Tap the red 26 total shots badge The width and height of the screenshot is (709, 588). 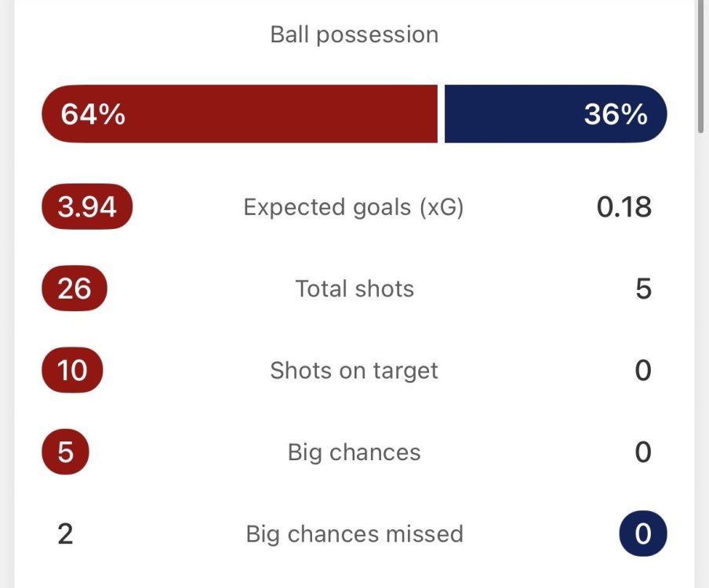click(74, 289)
